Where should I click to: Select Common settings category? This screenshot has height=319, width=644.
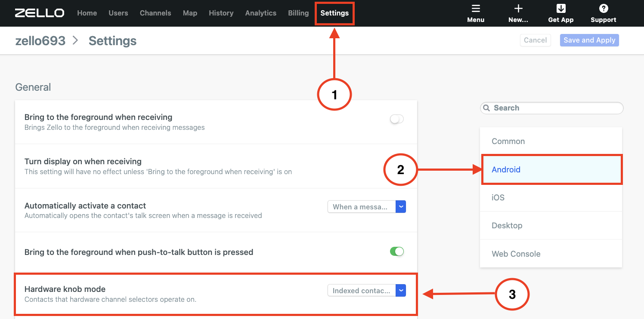click(x=551, y=141)
